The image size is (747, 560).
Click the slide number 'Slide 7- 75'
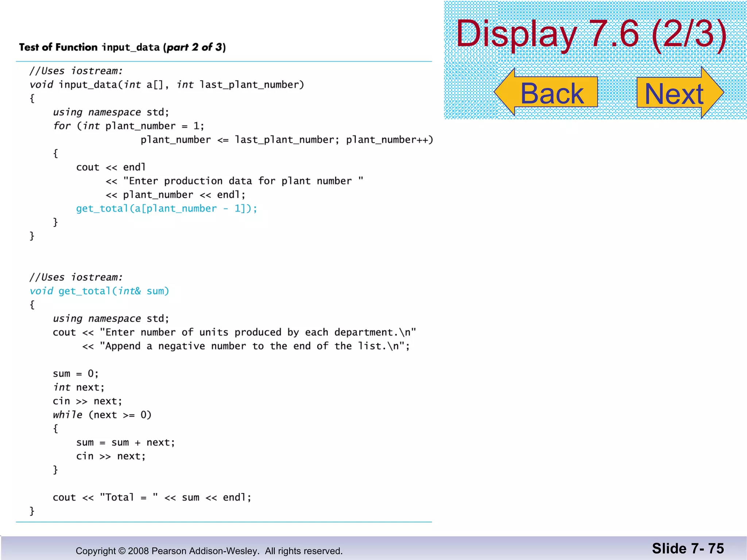point(688,549)
